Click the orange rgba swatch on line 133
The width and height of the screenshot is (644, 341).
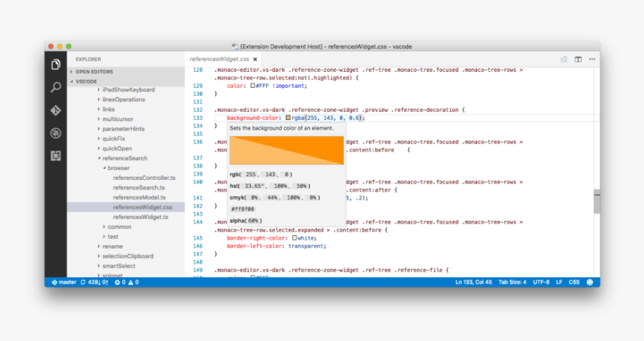[x=288, y=118]
